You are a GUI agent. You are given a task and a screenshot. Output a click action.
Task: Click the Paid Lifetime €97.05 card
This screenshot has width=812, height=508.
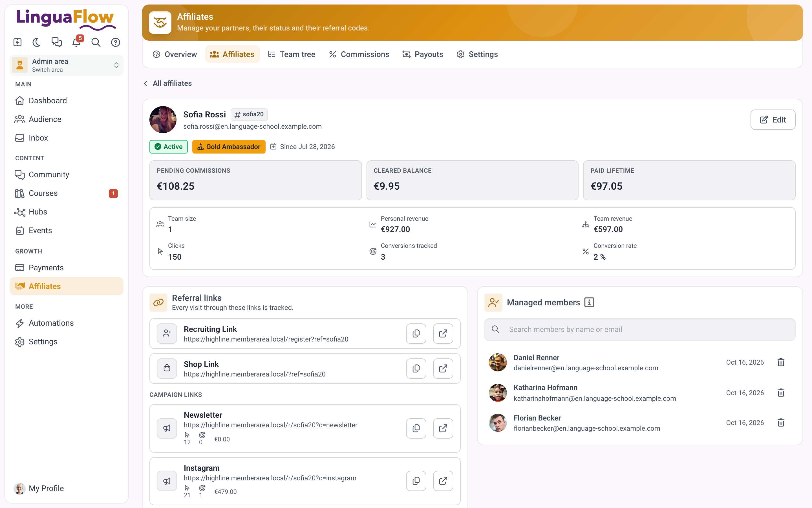point(689,180)
